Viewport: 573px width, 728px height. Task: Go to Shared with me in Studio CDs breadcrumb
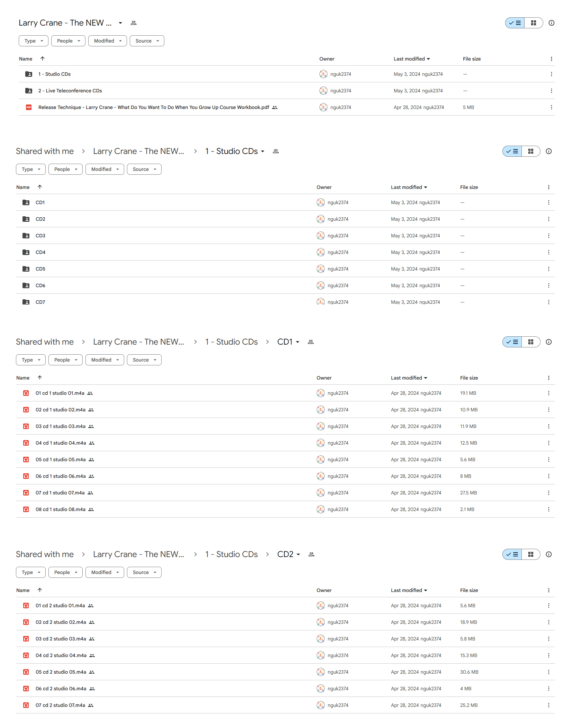pos(45,151)
